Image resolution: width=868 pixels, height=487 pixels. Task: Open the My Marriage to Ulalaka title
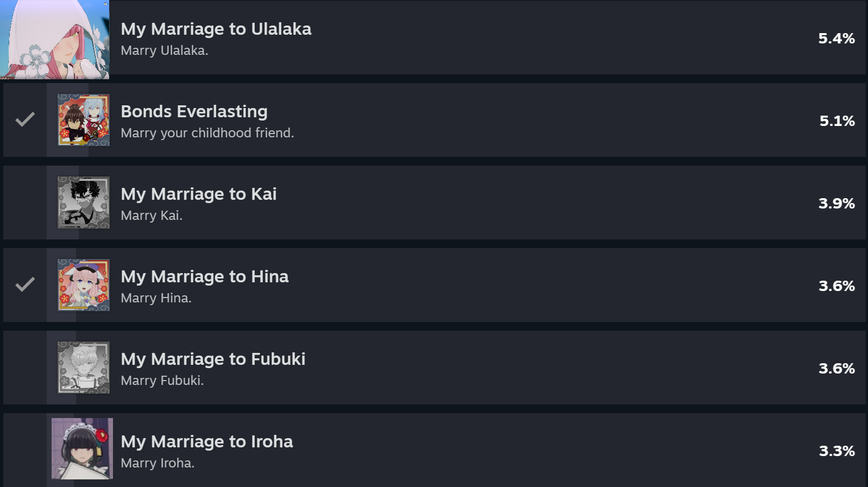(216, 29)
